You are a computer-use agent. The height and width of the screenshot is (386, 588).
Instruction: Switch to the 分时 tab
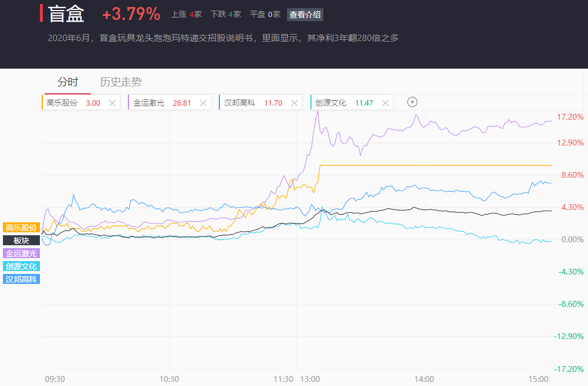coord(67,82)
